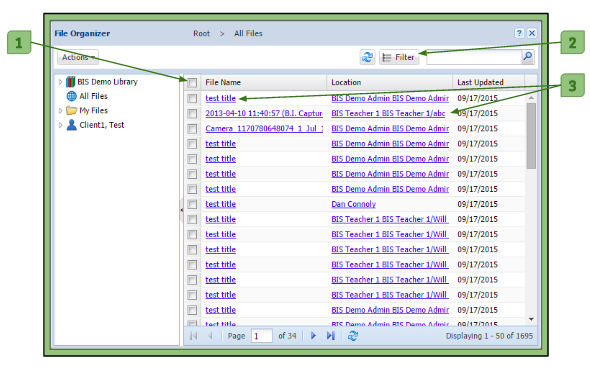
Task: Open the Dan Connoly location link
Action: click(x=353, y=204)
